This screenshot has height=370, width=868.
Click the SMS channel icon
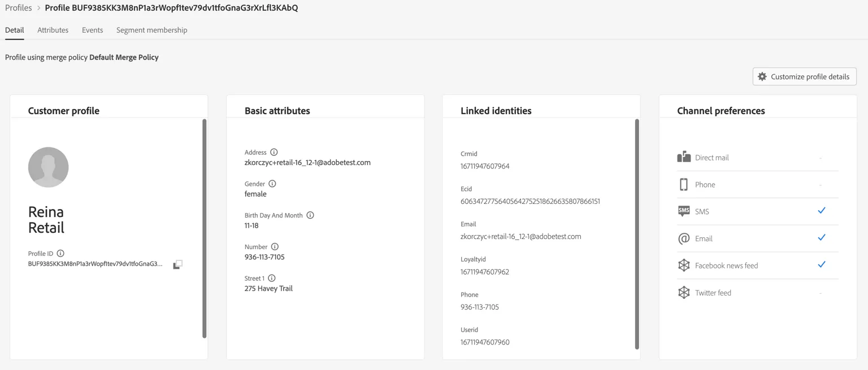[x=684, y=211]
